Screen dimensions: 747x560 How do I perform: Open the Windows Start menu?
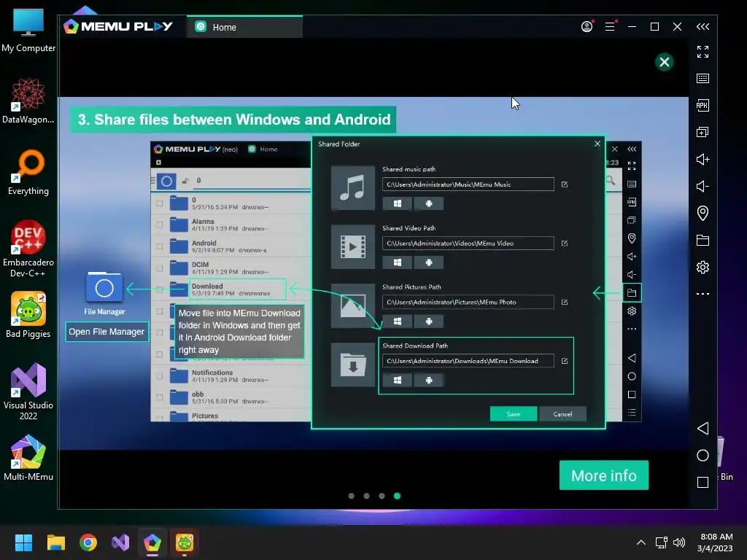tap(23, 542)
